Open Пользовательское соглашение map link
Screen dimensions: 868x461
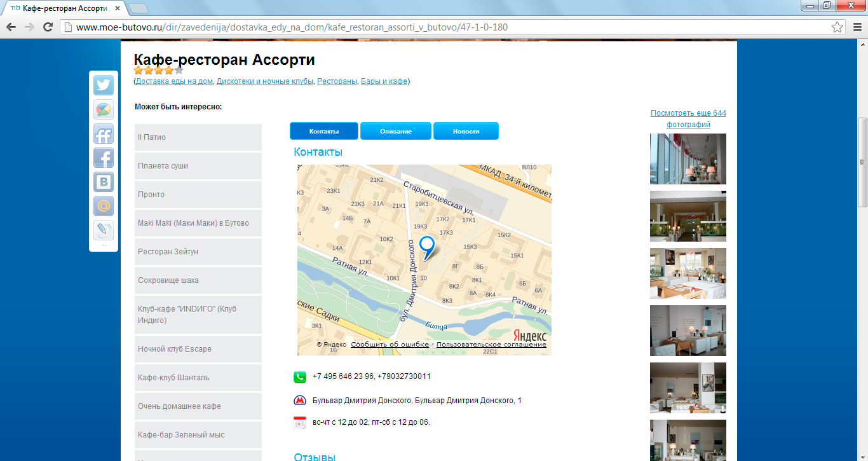click(x=491, y=345)
